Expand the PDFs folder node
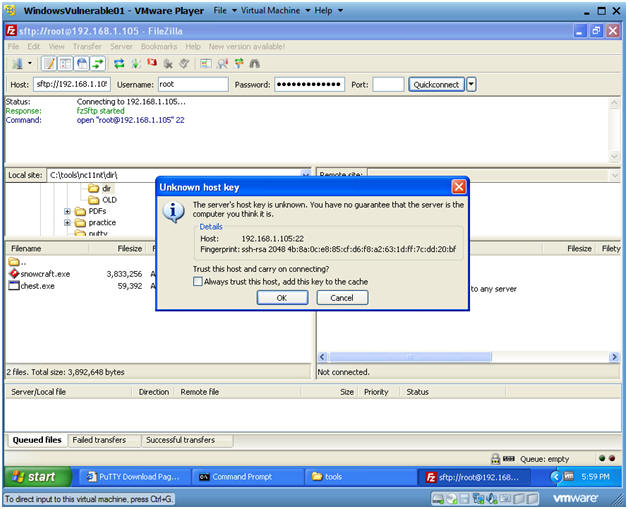628x509 pixels. 67,211
